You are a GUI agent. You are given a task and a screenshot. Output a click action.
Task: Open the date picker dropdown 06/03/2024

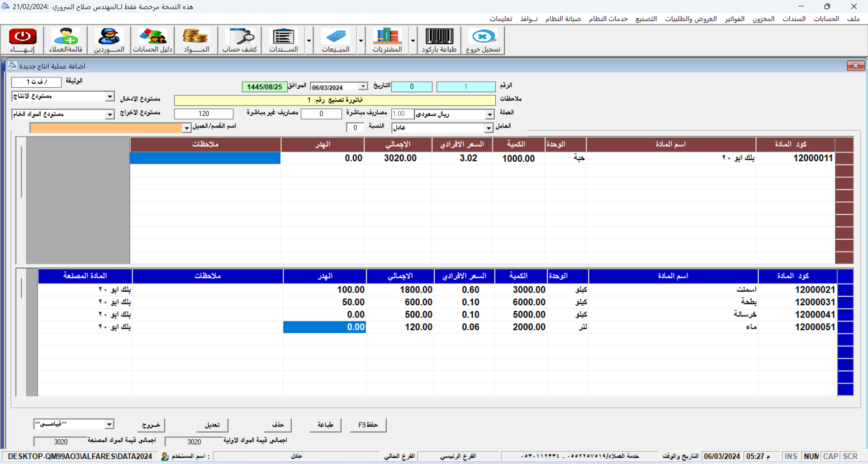point(363,86)
